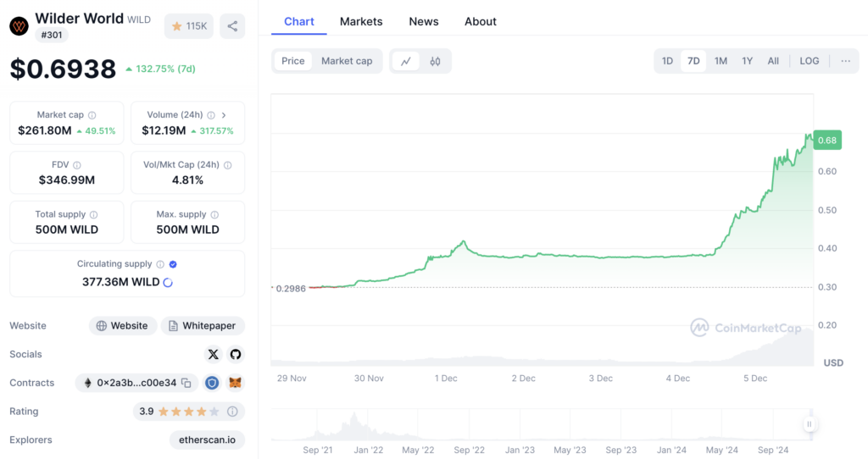
Task: Open the X (Twitter) social link
Action: [213, 355]
